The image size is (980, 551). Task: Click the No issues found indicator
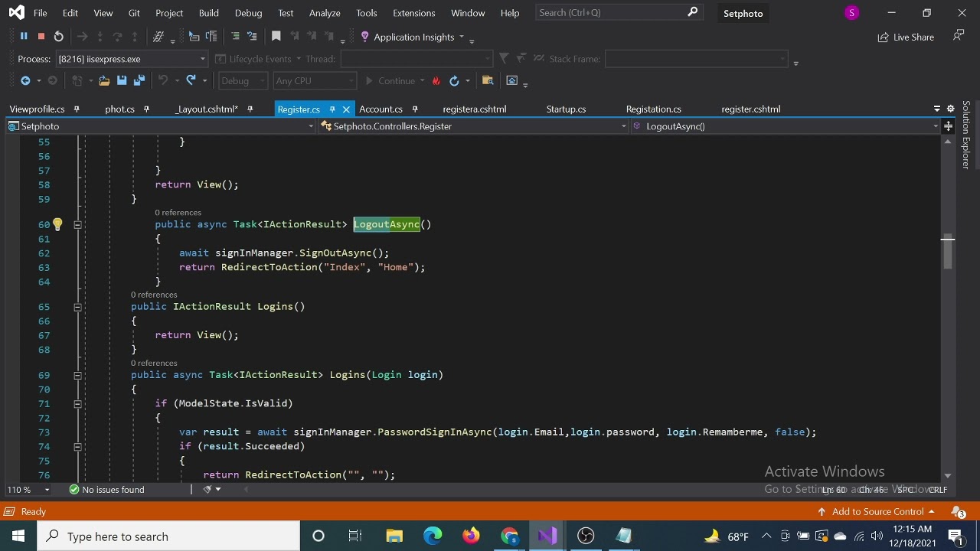pos(106,490)
